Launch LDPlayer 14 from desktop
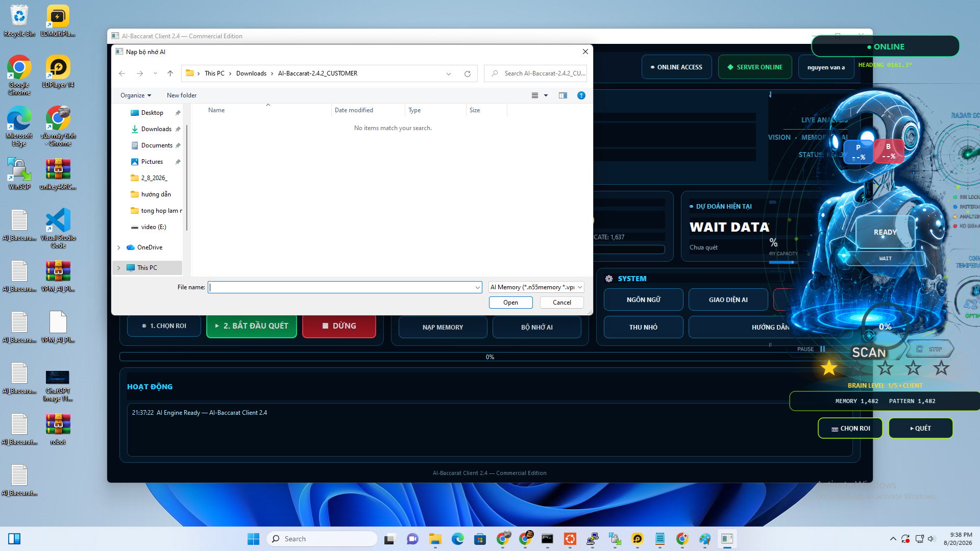Viewport: 980px width, 551px height. click(x=58, y=71)
